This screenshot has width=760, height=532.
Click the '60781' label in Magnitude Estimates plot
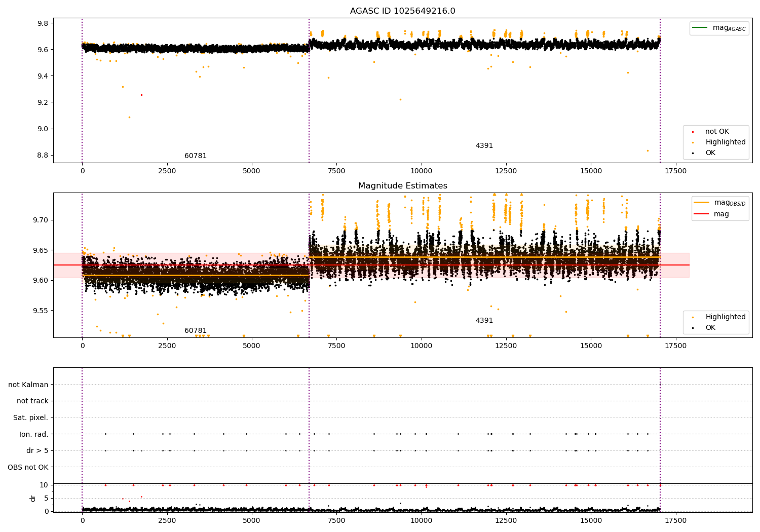[196, 331]
